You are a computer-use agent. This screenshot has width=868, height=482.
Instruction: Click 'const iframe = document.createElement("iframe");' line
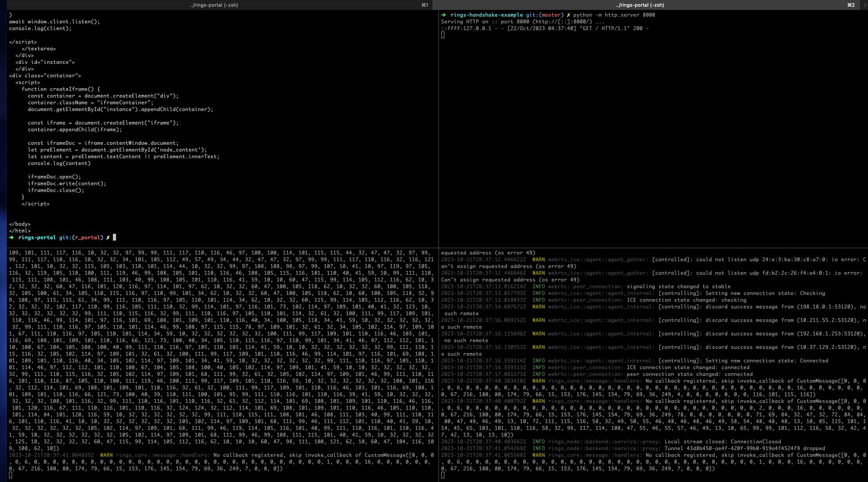coord(103,123)
